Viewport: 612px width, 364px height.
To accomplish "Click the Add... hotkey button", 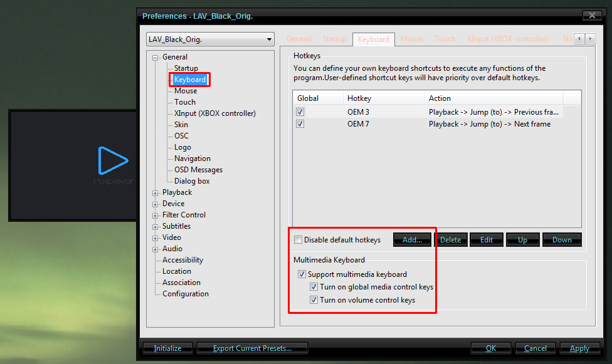I will (412, 240).
